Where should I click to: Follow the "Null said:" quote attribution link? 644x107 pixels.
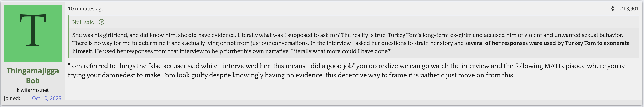(x=84, y=22)
